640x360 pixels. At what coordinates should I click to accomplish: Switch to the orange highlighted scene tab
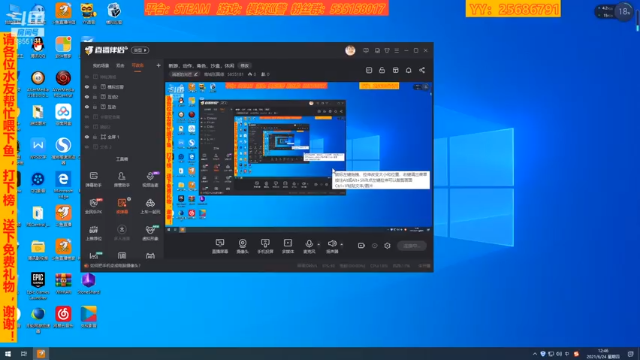coord(138,66)
